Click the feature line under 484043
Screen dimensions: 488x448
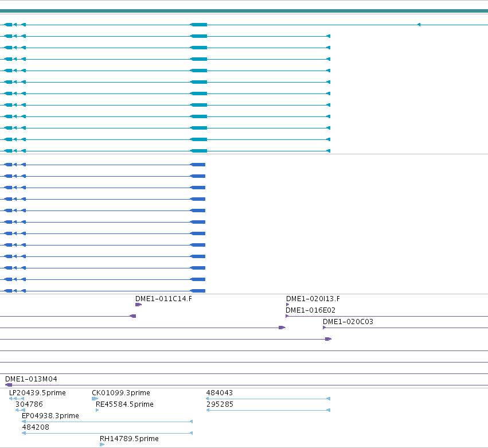pyautogui.click(x=268, y=399)
